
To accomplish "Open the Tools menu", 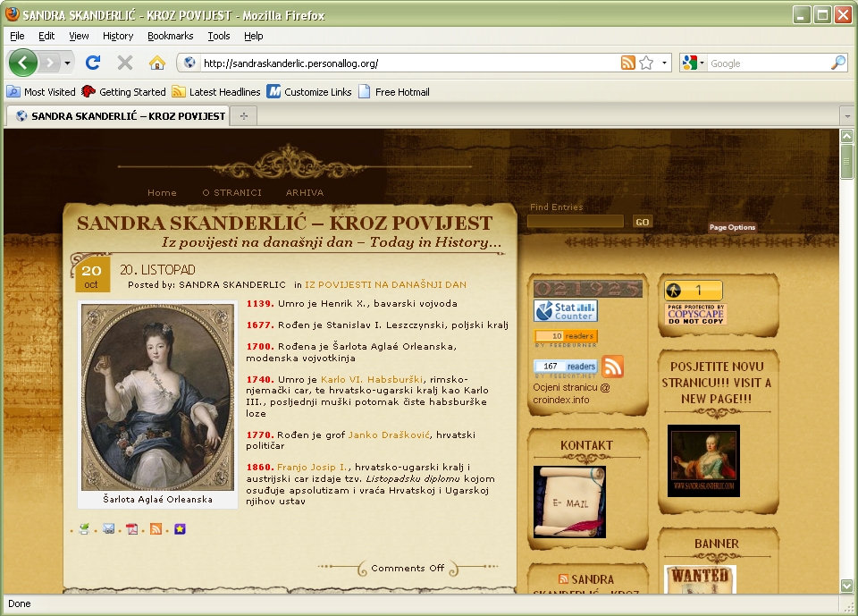I will point(218,36).
